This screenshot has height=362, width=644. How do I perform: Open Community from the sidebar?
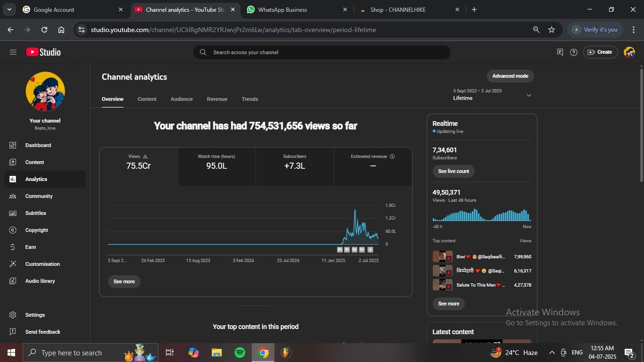45,196
